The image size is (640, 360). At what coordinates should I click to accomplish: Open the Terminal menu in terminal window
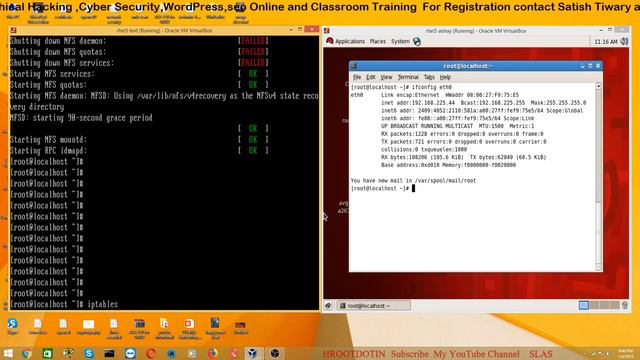click(408, 77)
